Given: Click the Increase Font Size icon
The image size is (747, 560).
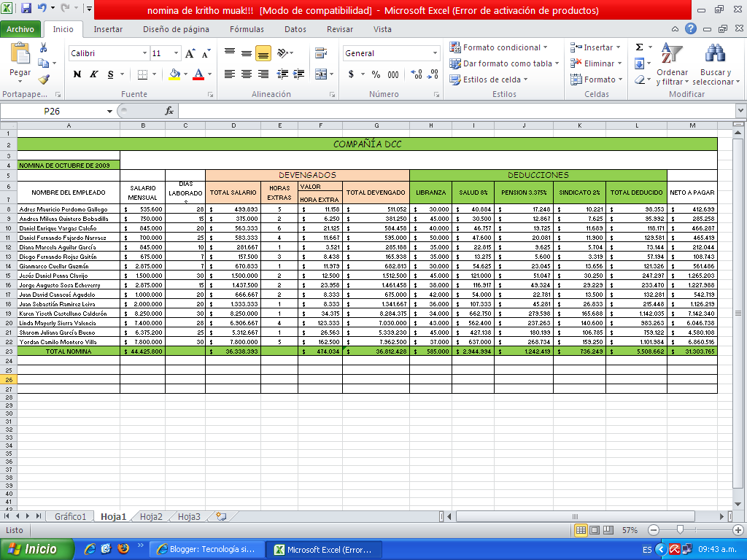Looking at the screenshot, I should (190, 53).
